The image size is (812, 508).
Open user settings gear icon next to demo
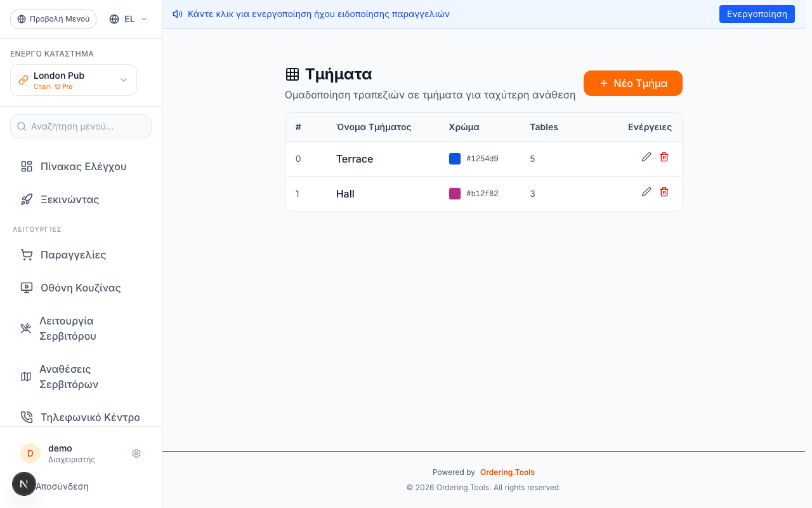coord(136,453)
